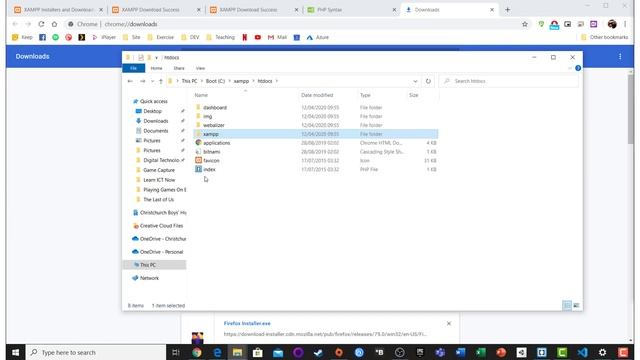Viewport: 640px width, 360px height.
Task: Click the Firefox Installer.exe download link
Action: click(x=247, y=323)
